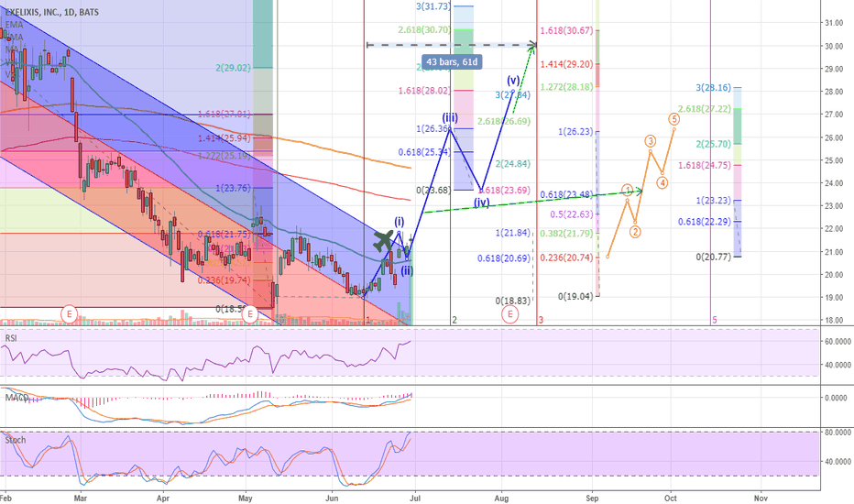Screen dimensions: 854x504
Task: Click the 1(23.23) Fibonacci level label
Action: 714,201
